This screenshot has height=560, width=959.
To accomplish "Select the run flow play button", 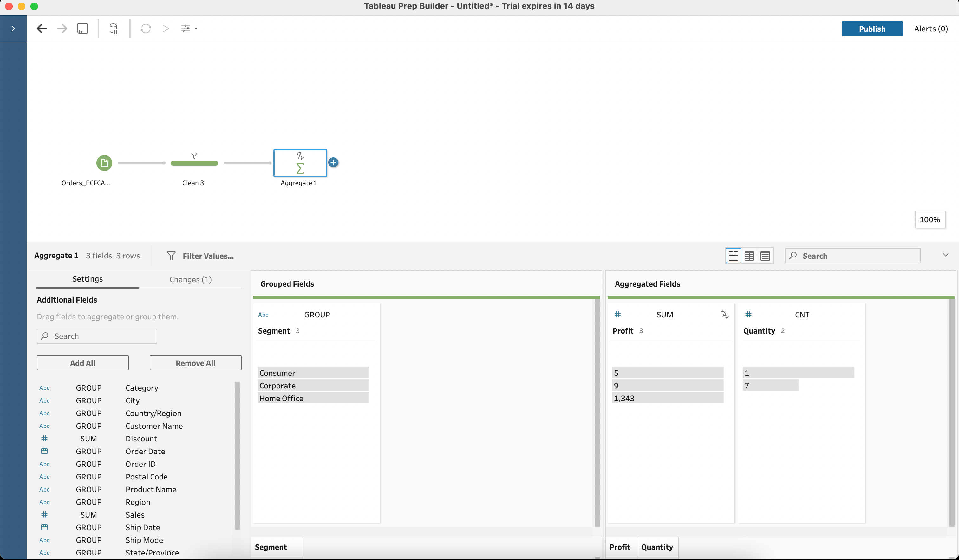I will pyautogui.click(x=165, y=28).
